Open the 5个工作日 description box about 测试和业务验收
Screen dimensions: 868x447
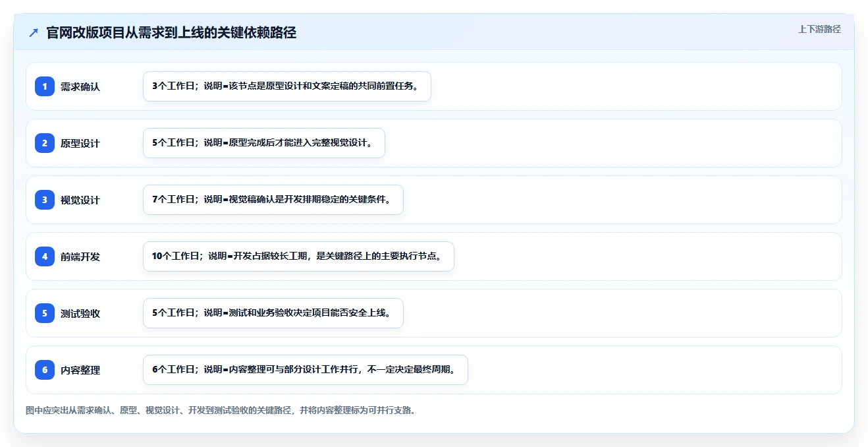coord(273,313)
